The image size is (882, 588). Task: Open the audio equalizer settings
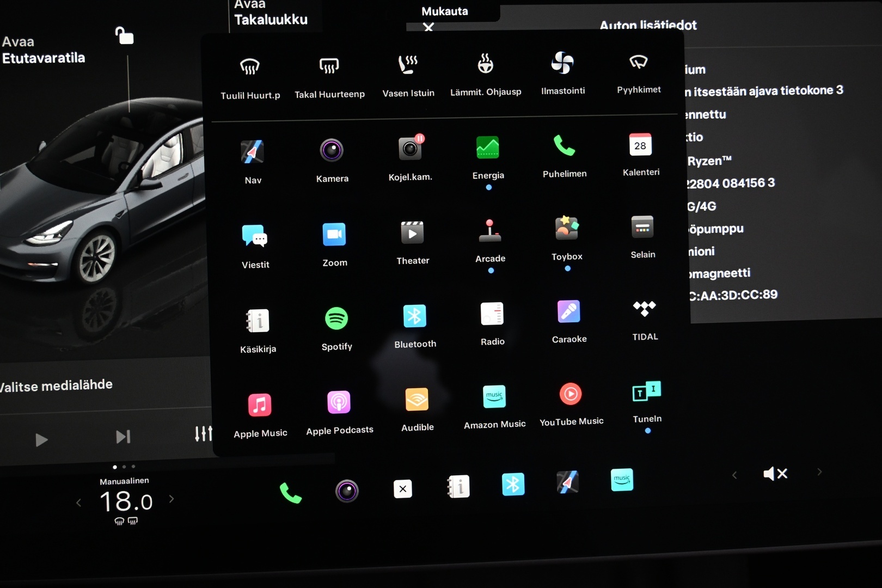[204, 433]
